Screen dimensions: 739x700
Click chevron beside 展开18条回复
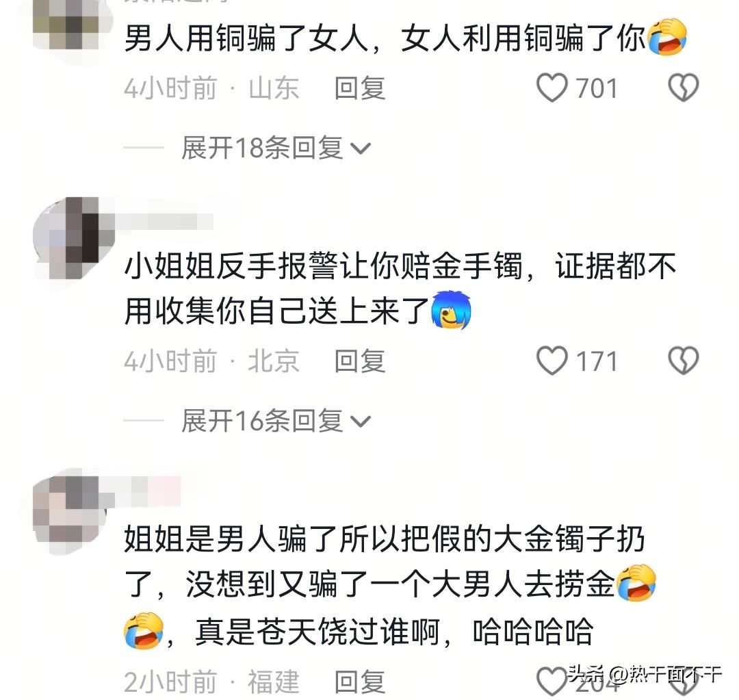click(x=361, y=149)
